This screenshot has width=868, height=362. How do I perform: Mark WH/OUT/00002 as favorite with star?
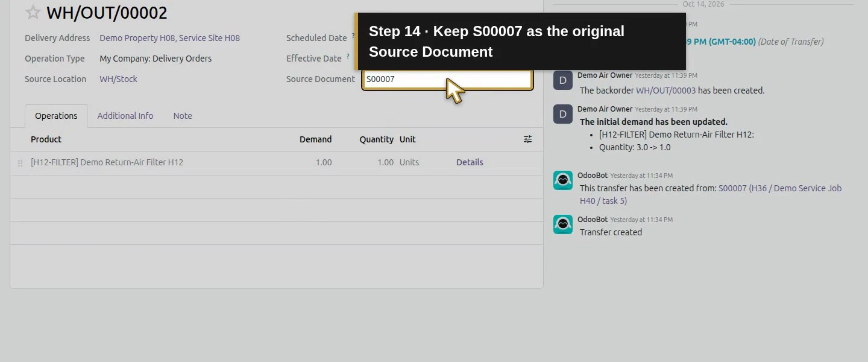tap(33, 13)
